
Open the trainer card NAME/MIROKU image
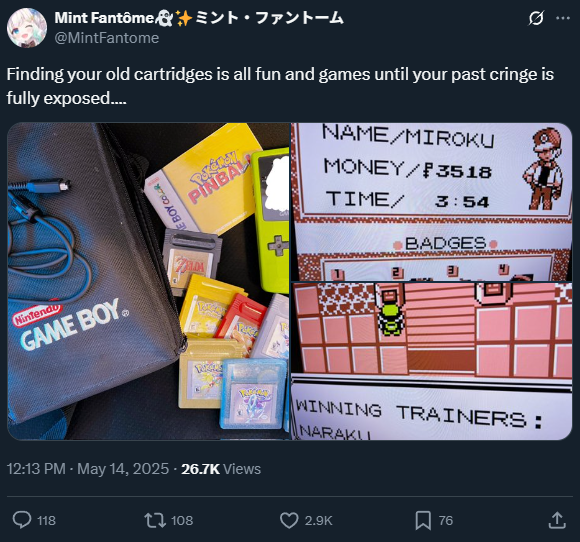pyautogui.click(x=431, y=202)
